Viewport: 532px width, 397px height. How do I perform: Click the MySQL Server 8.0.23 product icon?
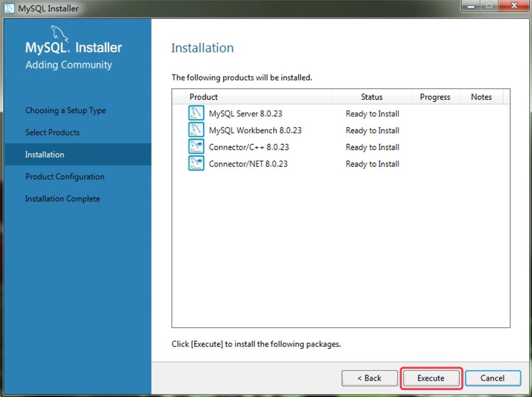pos(196,113)
